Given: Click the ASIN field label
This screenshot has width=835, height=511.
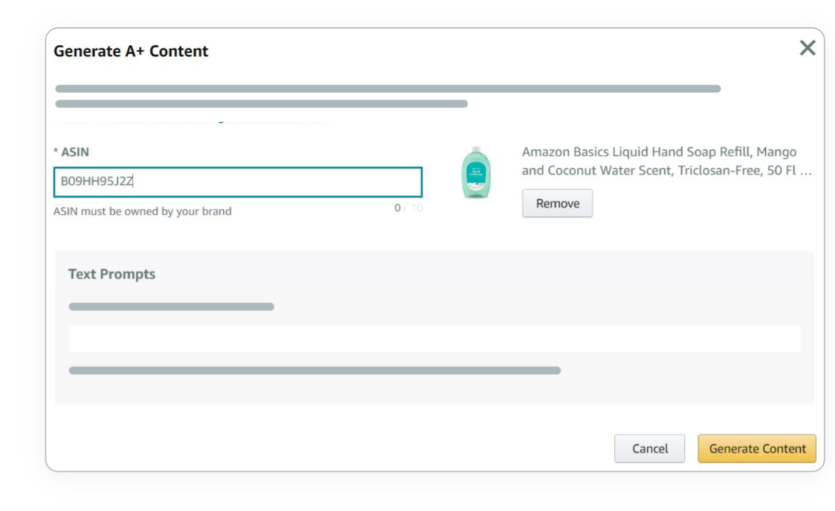Looking at the screenshot, I should click(71, 152).
